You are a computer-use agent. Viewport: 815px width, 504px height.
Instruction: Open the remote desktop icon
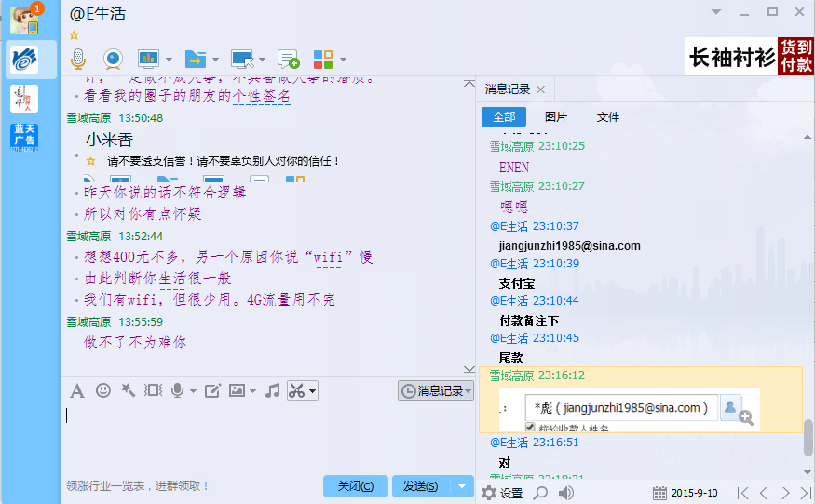(242, 59)
